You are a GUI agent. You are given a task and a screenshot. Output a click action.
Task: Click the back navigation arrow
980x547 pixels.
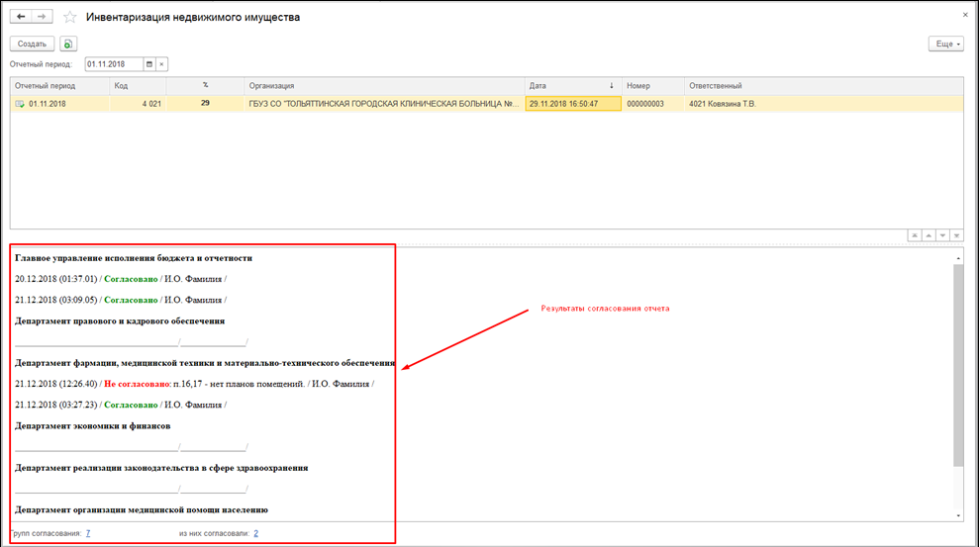21,18
